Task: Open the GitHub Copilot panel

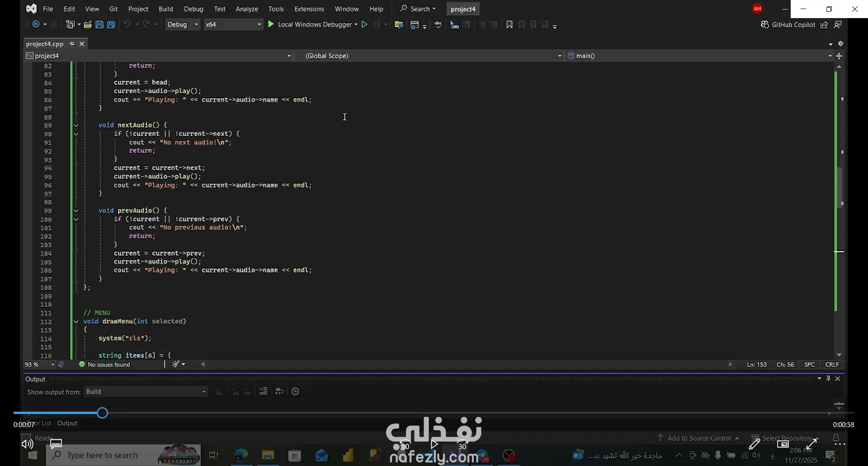Action: point(788,24)
